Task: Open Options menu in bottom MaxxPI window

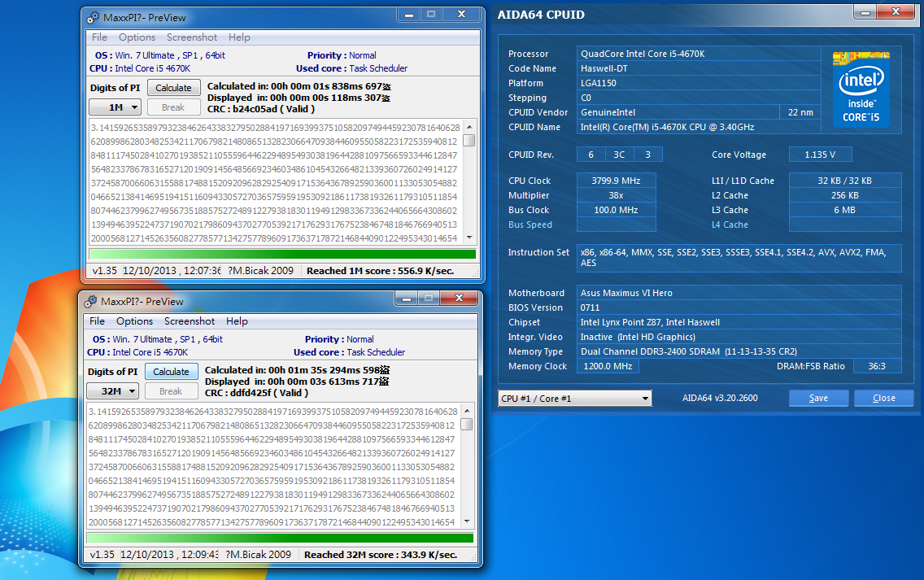Action: tap(135, 321)
